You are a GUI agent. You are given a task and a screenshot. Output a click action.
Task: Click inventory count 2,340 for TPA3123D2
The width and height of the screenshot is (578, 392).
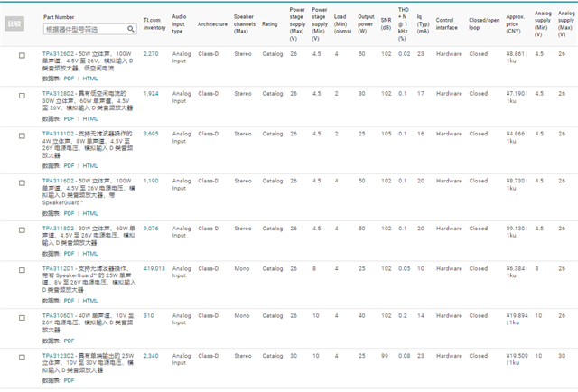click(x=151, y=356)
